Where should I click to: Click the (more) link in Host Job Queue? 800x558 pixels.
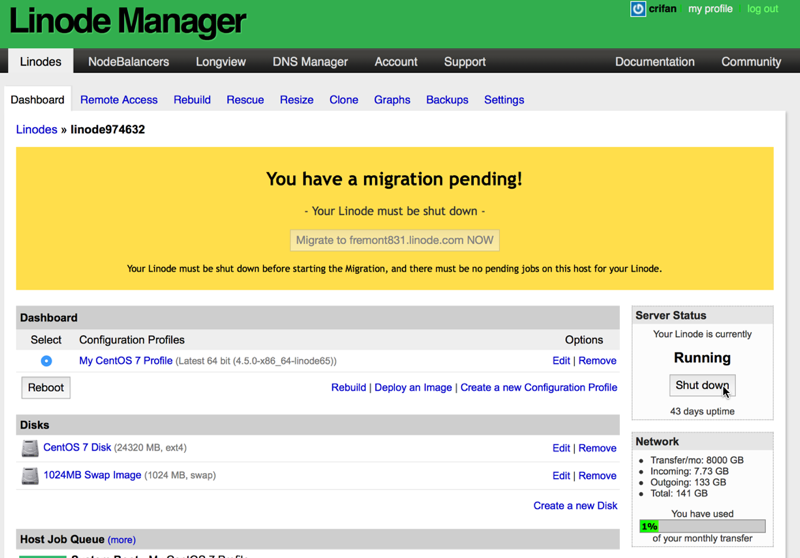point(121,540)
